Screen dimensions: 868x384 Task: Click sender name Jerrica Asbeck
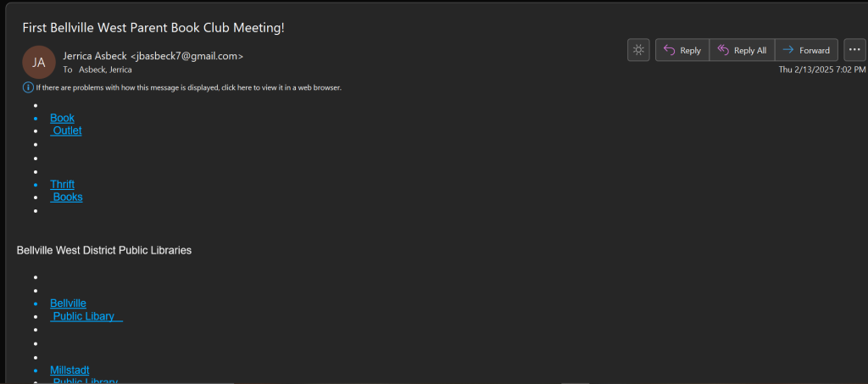[96, 56]
